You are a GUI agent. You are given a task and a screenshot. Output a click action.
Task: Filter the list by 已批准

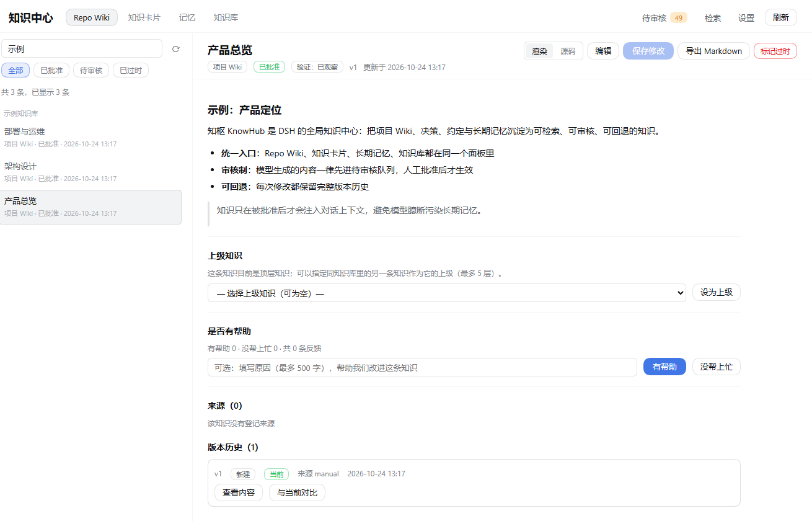pos(51,70)
